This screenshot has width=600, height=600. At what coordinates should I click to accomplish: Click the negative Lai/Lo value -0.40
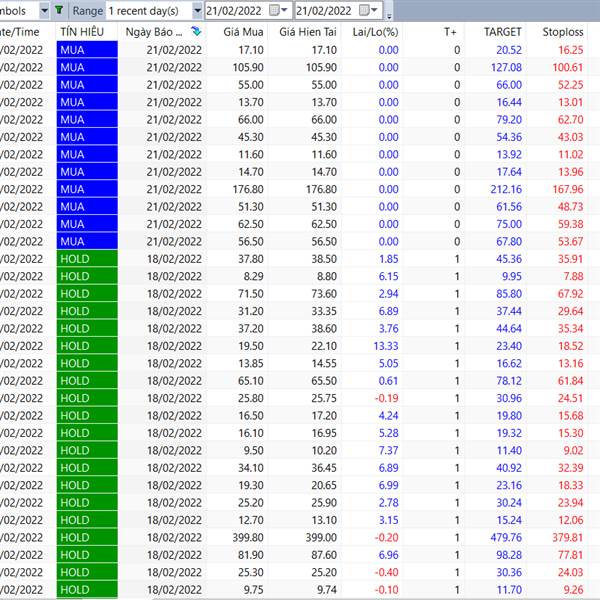point(386,572)
